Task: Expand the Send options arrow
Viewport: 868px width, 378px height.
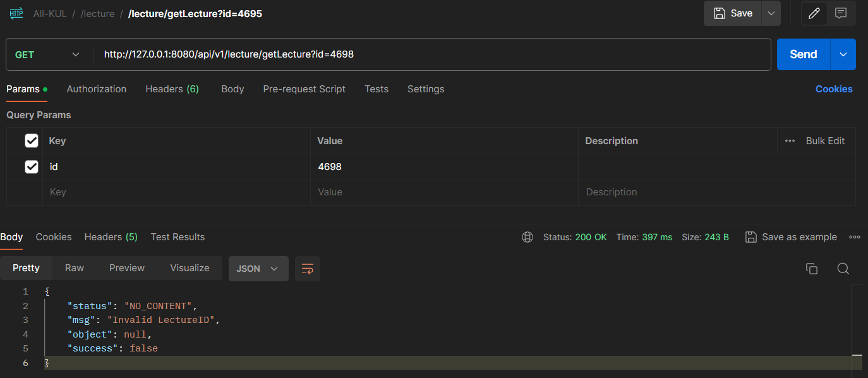Action: pyautogui.click(x=843, y=54)
